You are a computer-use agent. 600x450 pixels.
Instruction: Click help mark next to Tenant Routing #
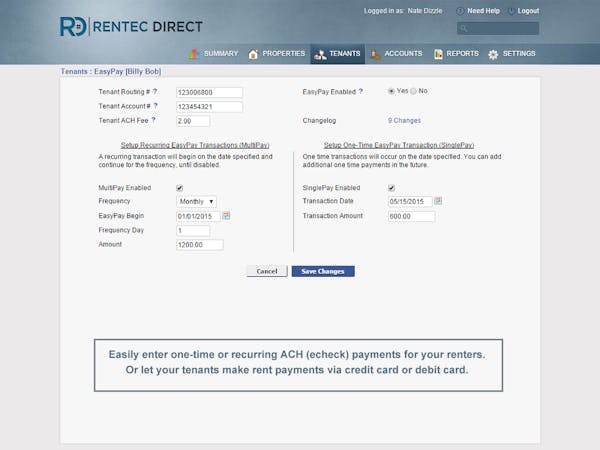click(155, 91)
